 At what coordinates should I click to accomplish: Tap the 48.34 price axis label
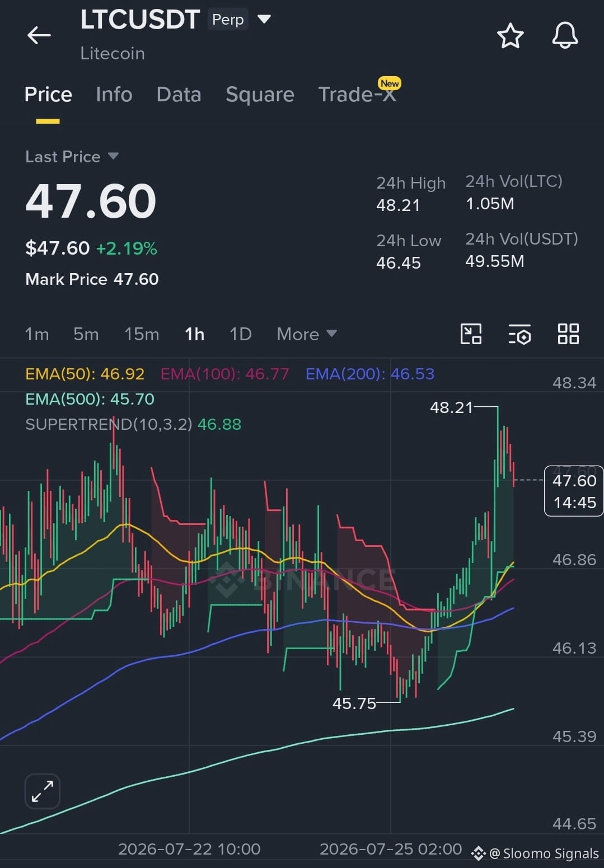[x=574, y=383]
